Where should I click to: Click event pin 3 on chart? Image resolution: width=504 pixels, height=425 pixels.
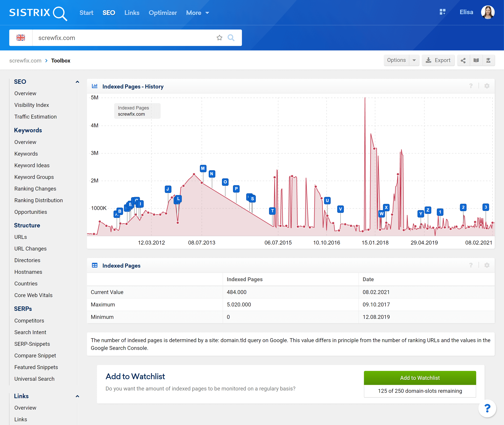(x=485, y=207)
